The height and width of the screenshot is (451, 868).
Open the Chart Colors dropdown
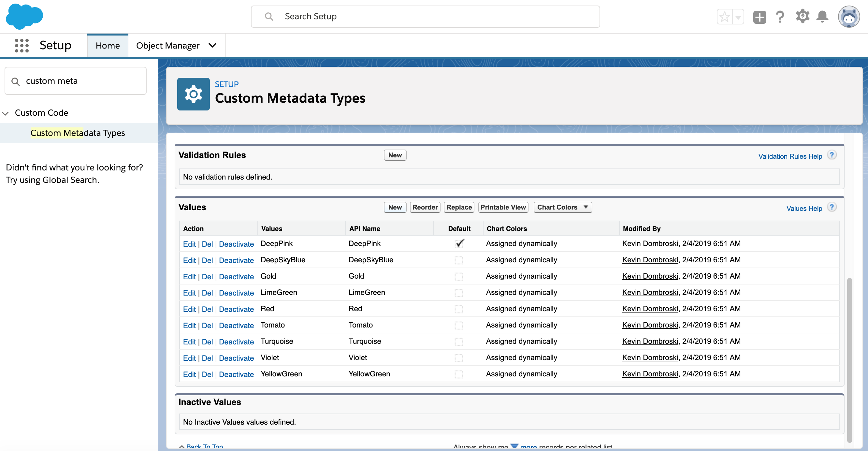tap(562, 207)
